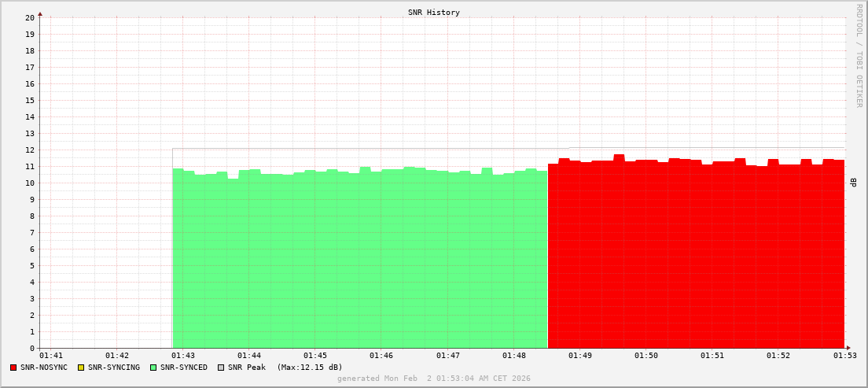The image size is (868, 388).
Task: Click the 01:53 time axis label
Action: (x=844, y=357)
